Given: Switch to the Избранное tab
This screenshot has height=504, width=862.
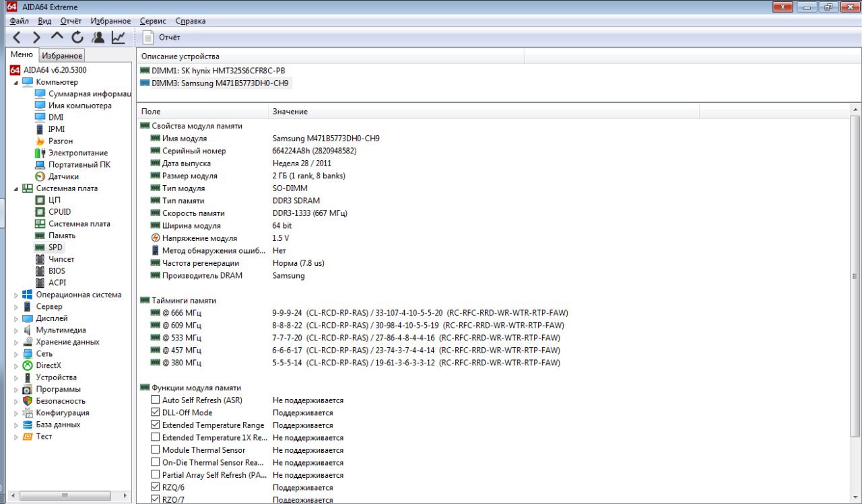Looking at the screenshot, I should tap(62, 56).
